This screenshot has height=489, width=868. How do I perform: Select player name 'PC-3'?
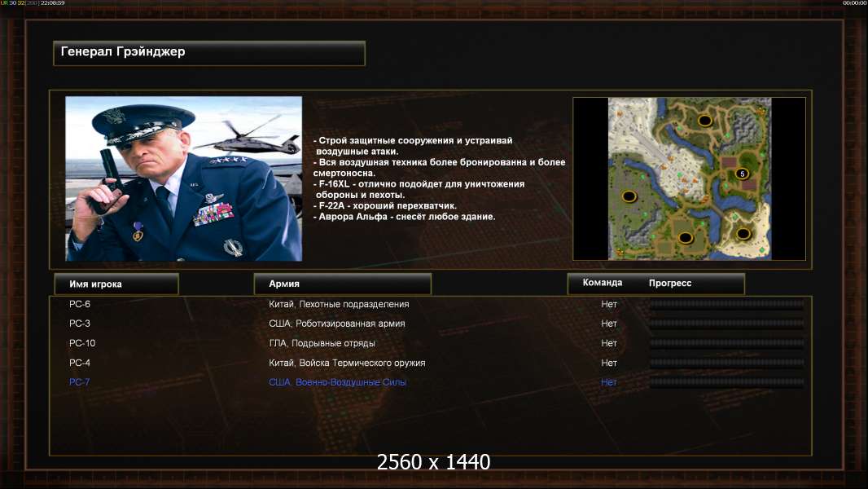80,324
